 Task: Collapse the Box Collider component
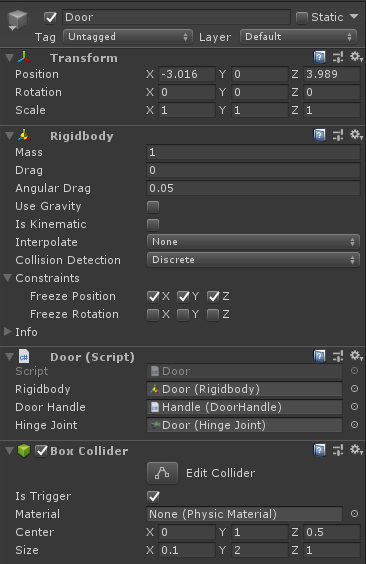coord(10,450)
